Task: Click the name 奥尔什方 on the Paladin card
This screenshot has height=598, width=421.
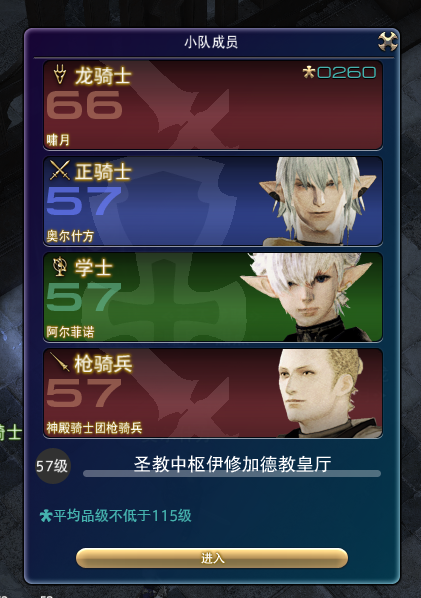Action: pyautogui.click(x=70, y=236)
